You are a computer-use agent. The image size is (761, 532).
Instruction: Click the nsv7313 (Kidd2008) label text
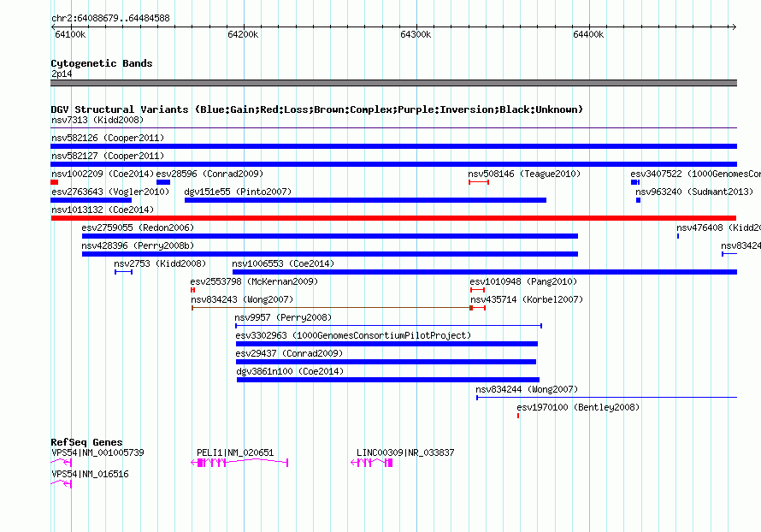97,120
